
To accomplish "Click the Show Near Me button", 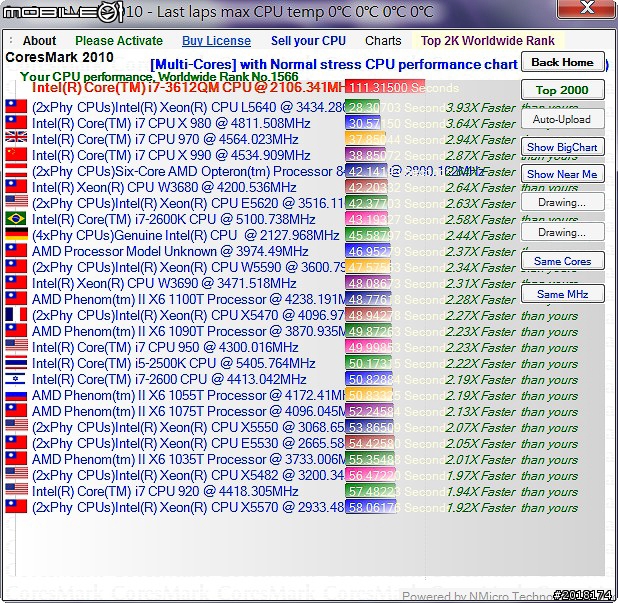I will (x=562, y=174).
